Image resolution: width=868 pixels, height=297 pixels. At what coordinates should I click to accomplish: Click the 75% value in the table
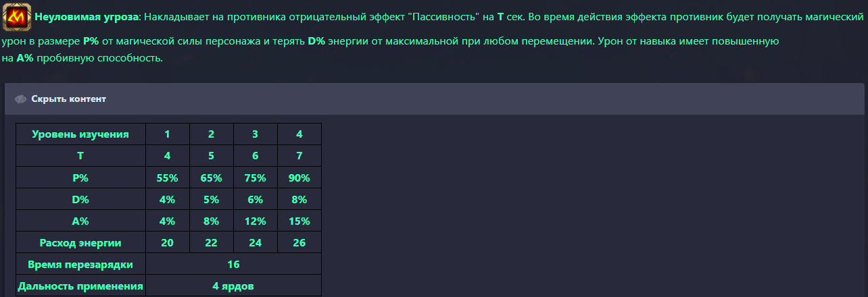(255, 178)
